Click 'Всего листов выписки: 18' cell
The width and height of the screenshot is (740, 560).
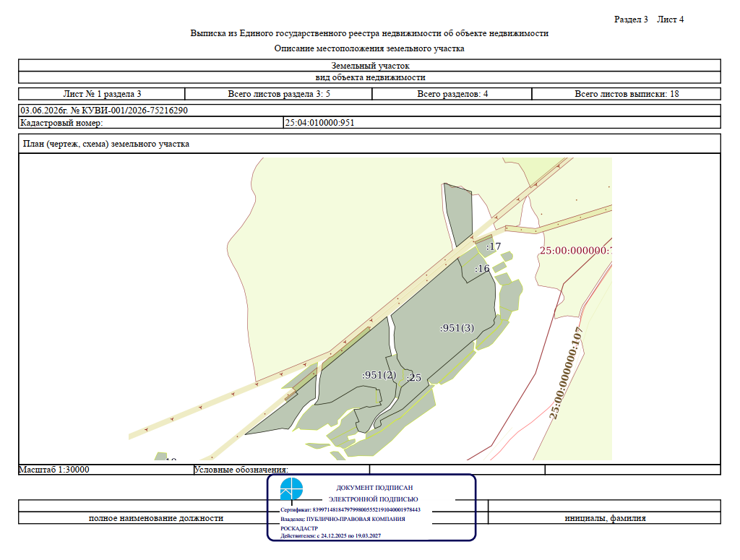pyautogui.click(x=627, y=94)
